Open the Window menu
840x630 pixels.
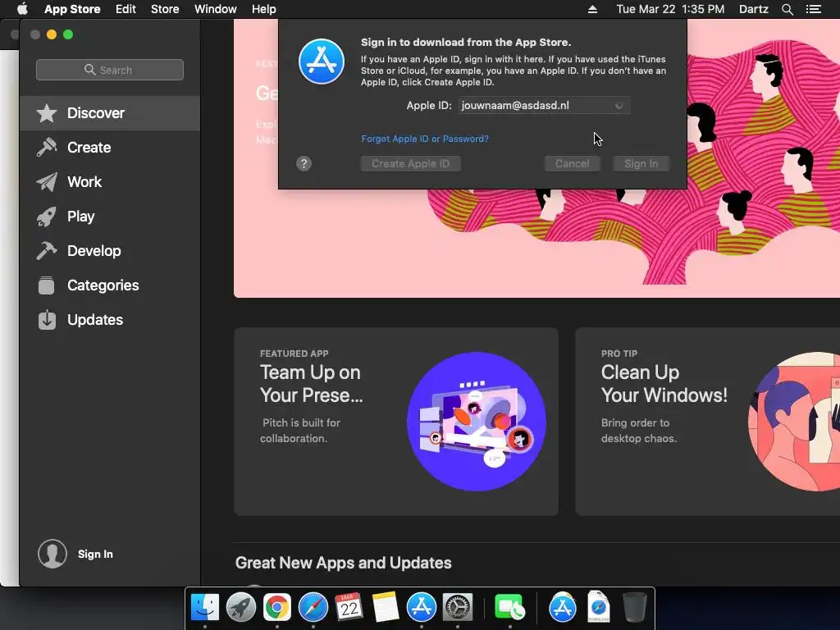(x=216, y=9)
